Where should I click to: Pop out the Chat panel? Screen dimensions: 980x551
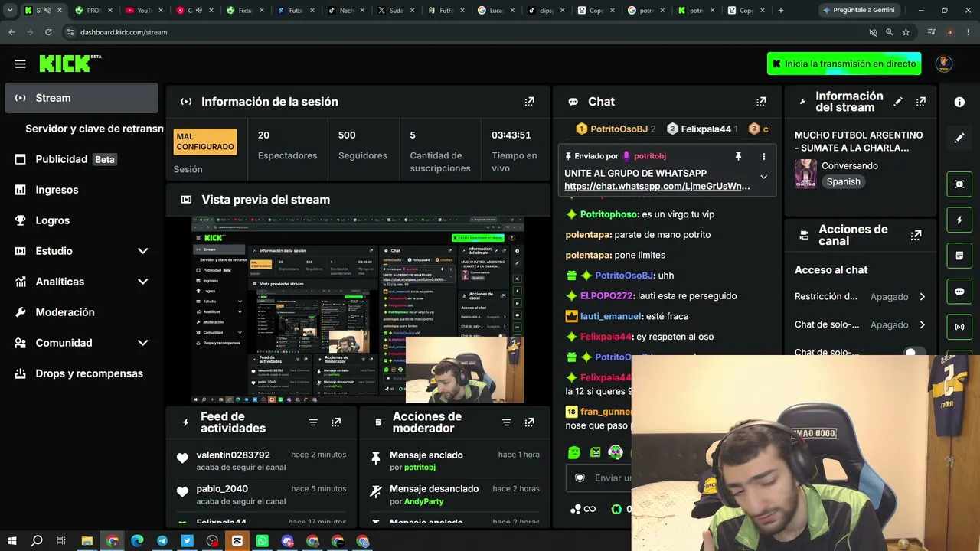click(761, 102)
